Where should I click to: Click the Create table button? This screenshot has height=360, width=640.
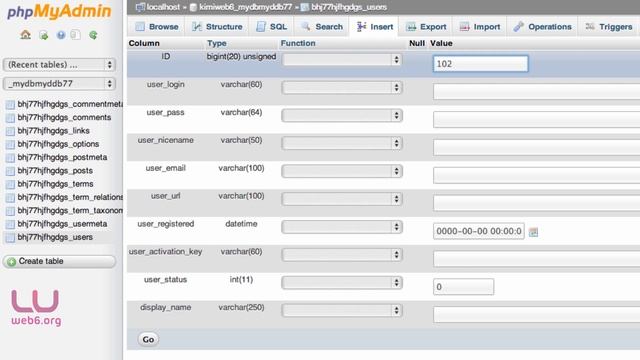click(59, 262)
